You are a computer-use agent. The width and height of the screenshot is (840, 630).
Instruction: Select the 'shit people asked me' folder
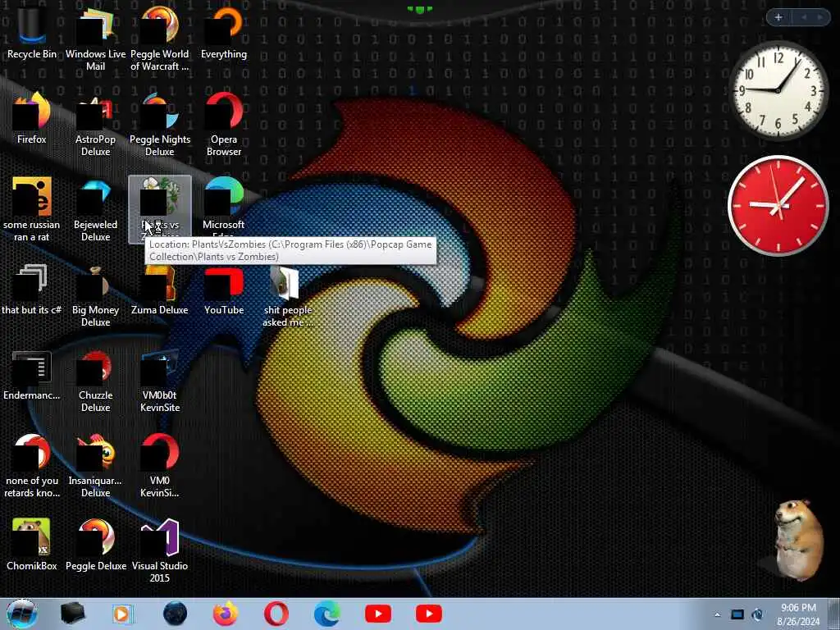[288, 295]
